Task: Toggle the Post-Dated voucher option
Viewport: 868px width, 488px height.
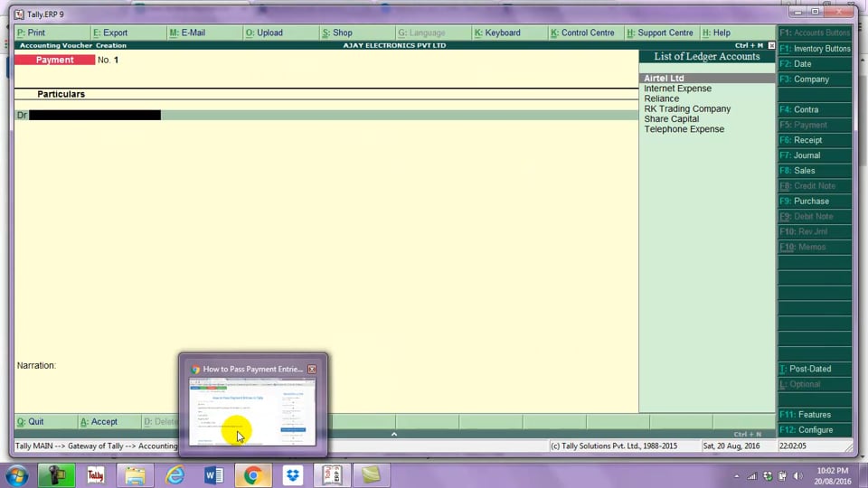Action: coord(815,369)
